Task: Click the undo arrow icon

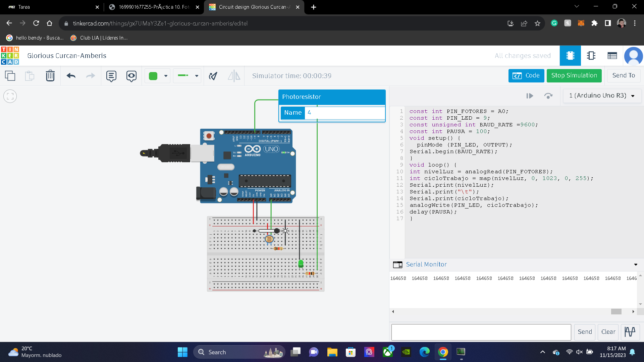Action: pyautogui.click(x=71, y=76)
